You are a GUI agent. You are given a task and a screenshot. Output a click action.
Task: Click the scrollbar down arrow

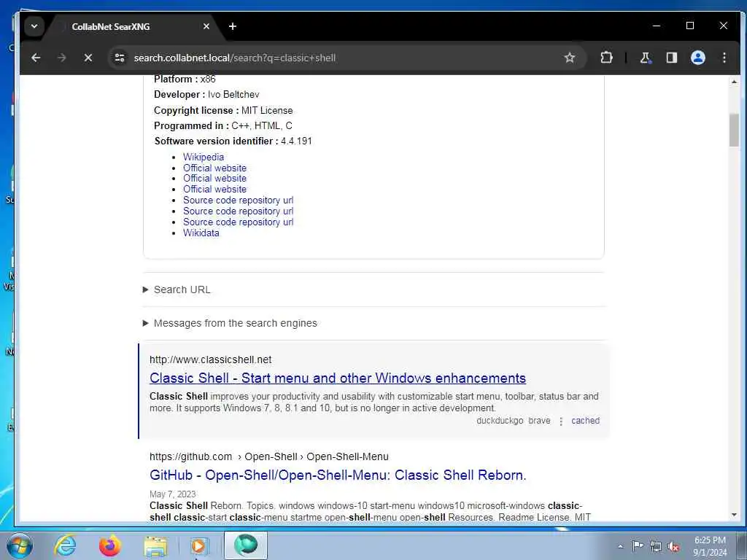[734, 515]
